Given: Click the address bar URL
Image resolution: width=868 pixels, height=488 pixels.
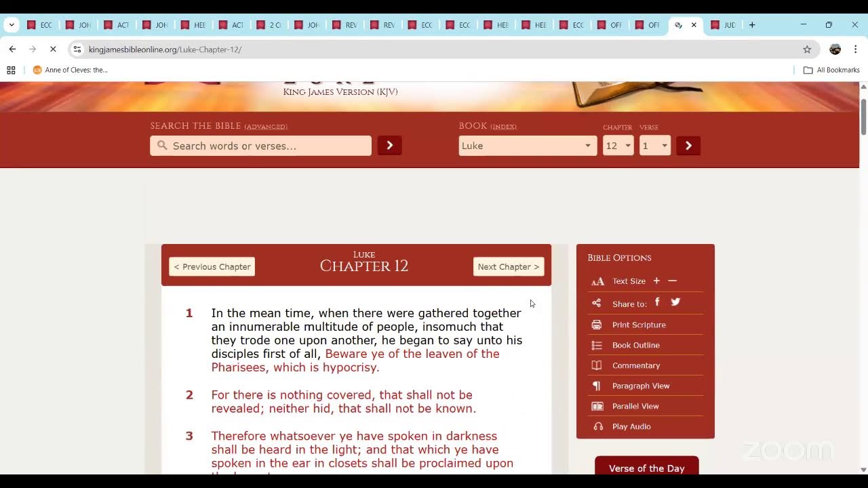Looking at the screenshot, I should click(x=165, y=49).
